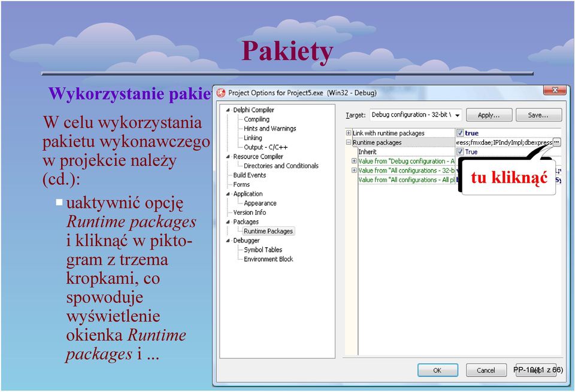
Task: Click the Pakiety slide title
Action: click(x=287, y=51)
